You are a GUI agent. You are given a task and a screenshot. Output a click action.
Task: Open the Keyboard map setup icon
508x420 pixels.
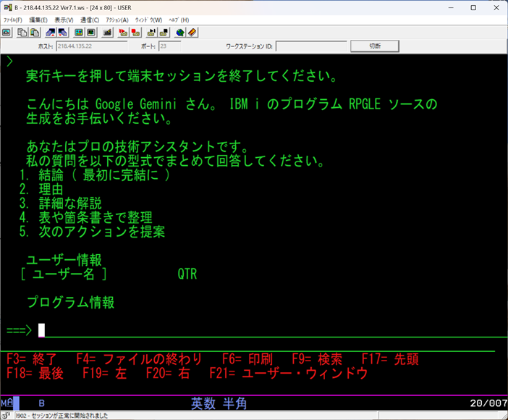(x=107, y=33)
